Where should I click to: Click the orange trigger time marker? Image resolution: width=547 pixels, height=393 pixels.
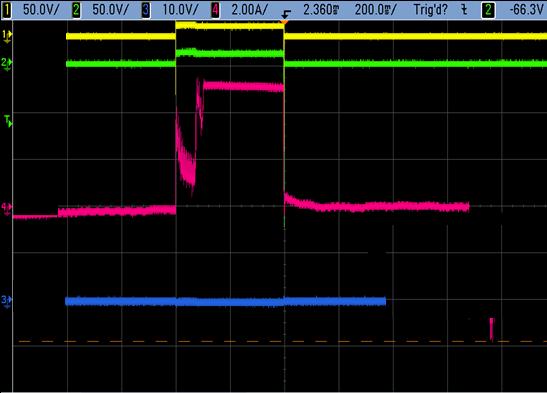(x=284, y=22)
